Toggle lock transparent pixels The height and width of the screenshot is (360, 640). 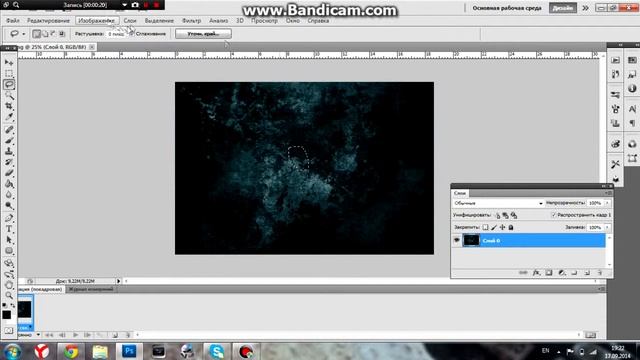(485, 227)
